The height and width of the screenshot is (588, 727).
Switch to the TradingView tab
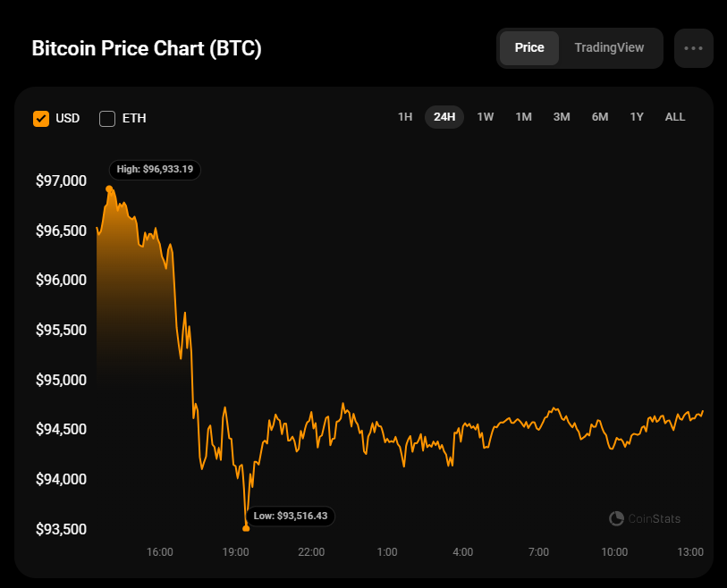click(609, 48)
